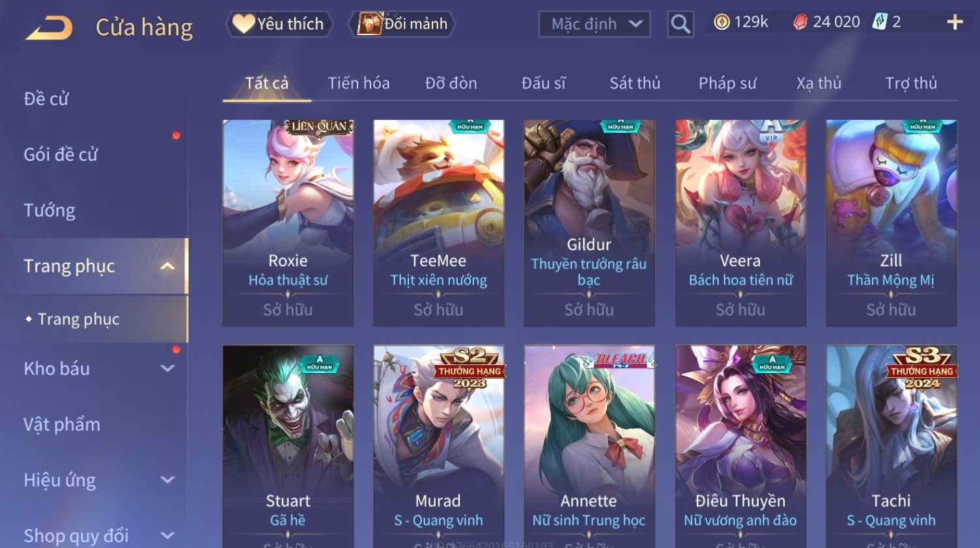Open Tướng in the sidebar
The image size is (980, 548).
(x=49, y=211)
